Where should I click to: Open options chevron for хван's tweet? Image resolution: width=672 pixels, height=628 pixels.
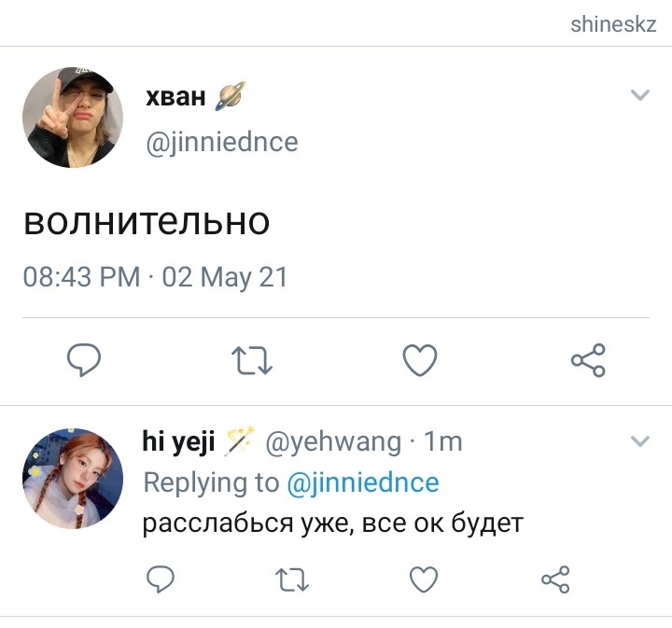640,94
